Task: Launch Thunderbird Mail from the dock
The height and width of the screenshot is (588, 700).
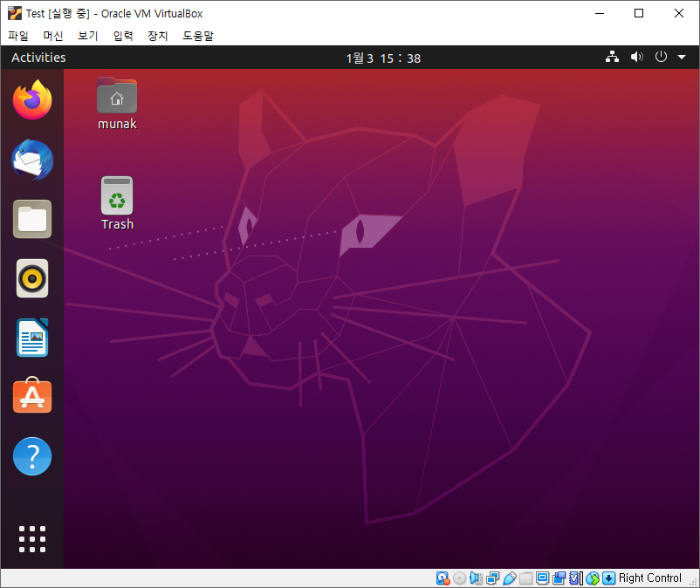Action: click(x=32, y=160)
